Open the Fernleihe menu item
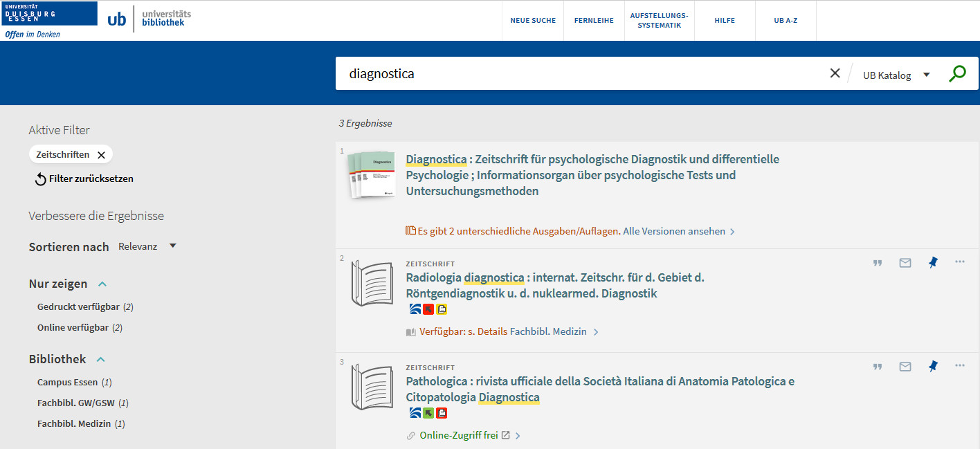This screenshot has width=980, height=449. pyautogui.click(x=594, y=21)
